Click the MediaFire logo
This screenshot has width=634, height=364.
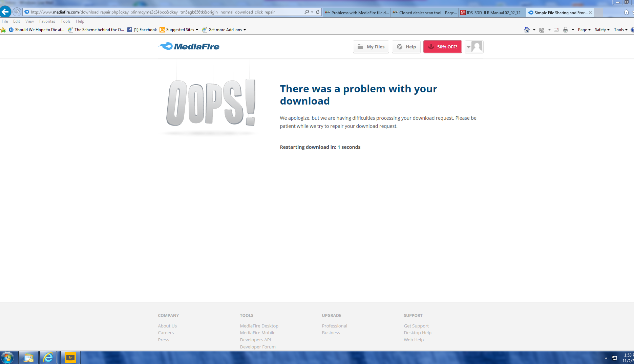pos(189,46)
